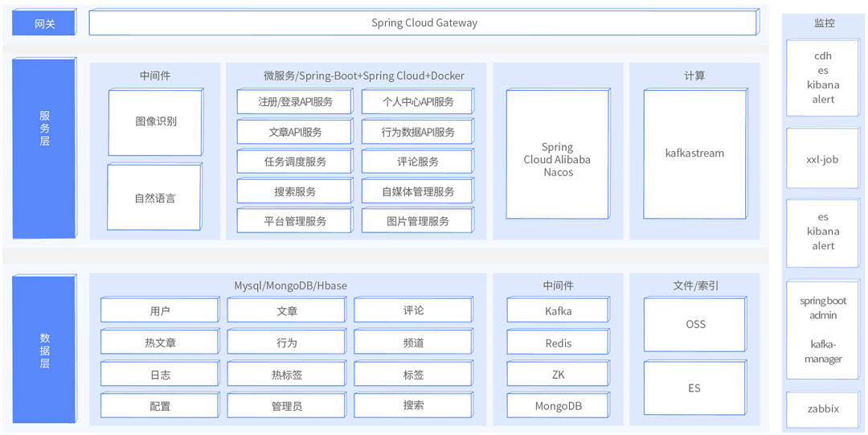Click the Spring Cloud Gateway box

(424, 23)
